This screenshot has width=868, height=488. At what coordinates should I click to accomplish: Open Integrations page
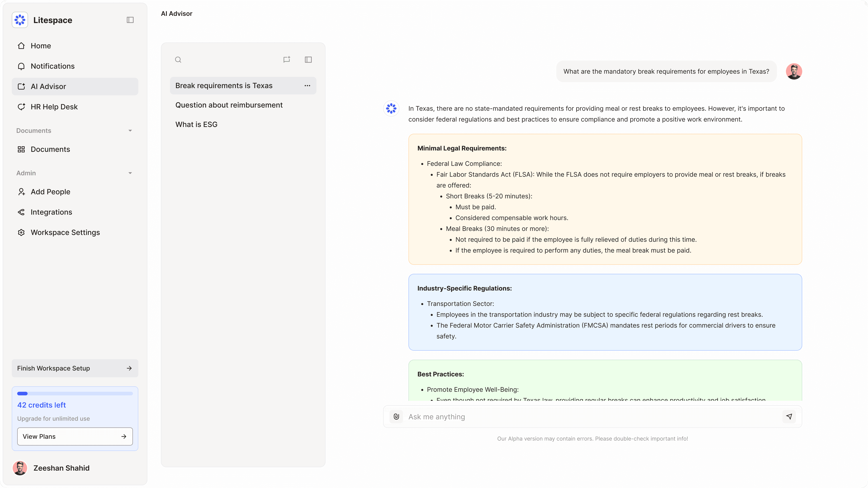click(x=51, y=212)
